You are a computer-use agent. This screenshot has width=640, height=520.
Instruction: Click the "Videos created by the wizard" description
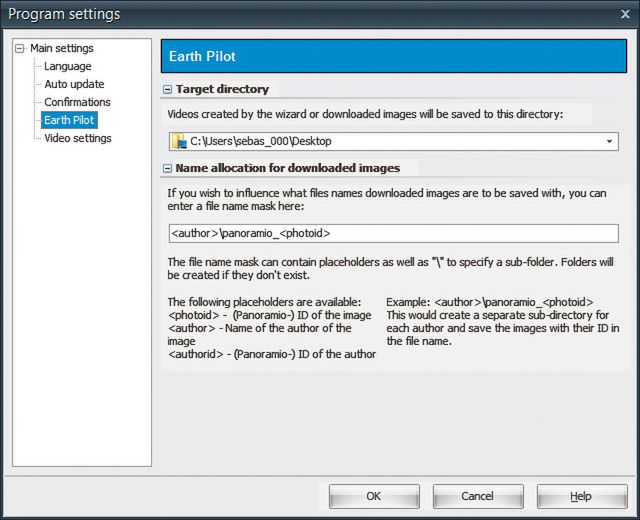click(365, 114)
